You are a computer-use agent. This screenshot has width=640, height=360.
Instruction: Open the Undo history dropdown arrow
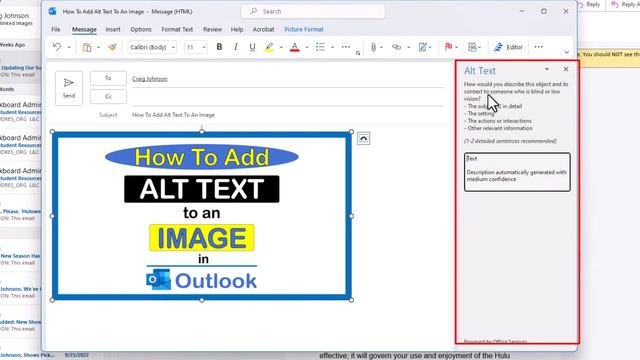tap(69, 47)
